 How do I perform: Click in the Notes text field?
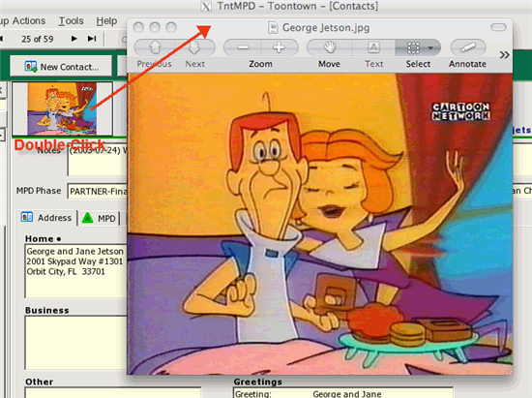coord(98,159)
